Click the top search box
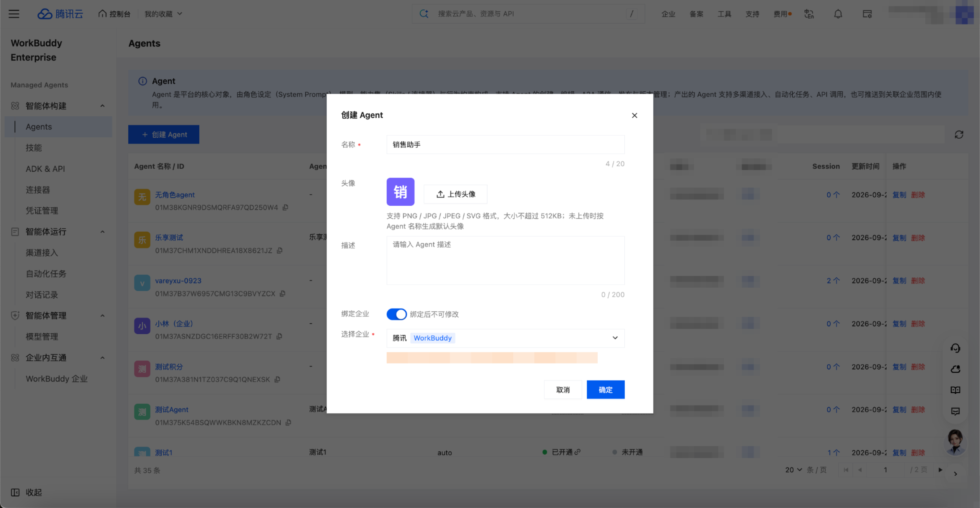Viewport: 980px width, 508px height. 528,14
